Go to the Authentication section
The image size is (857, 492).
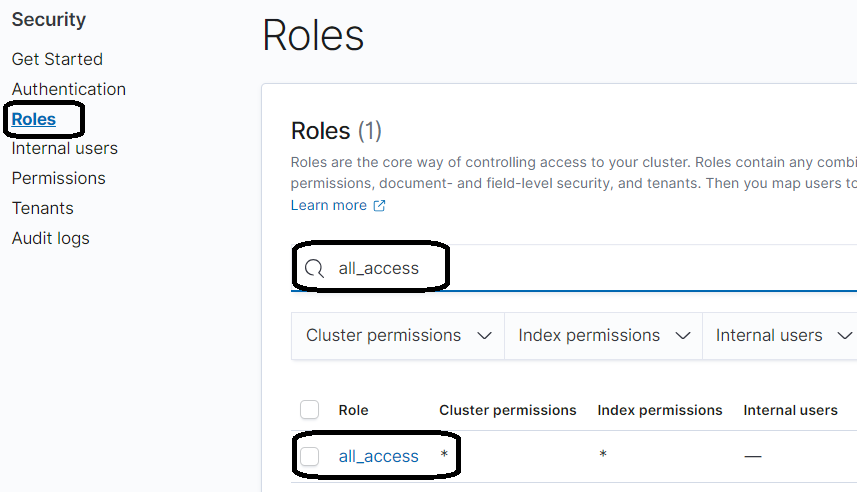coord(69,89)
